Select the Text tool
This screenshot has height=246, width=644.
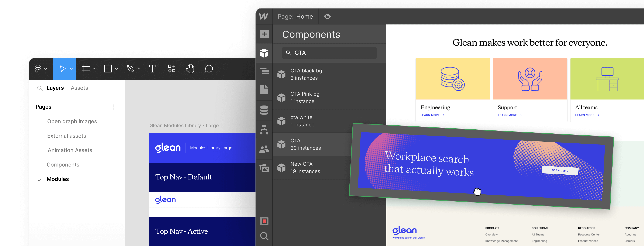[x=153, y=69]
